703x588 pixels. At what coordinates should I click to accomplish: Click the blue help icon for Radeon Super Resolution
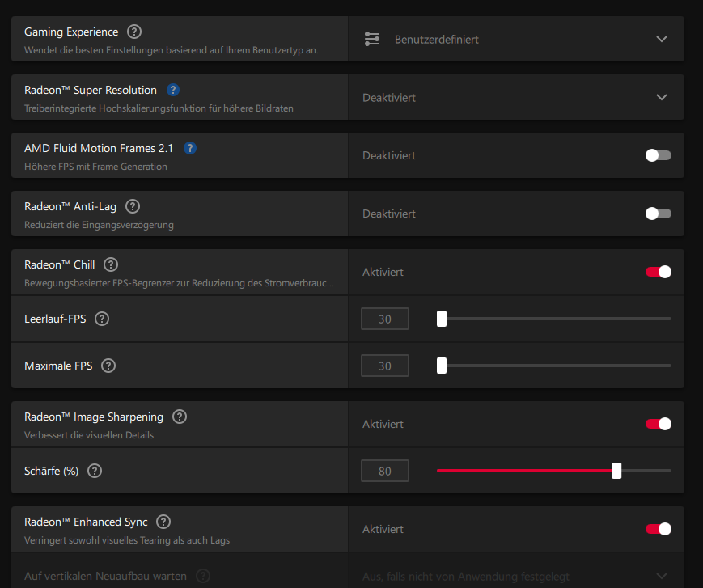173,91
